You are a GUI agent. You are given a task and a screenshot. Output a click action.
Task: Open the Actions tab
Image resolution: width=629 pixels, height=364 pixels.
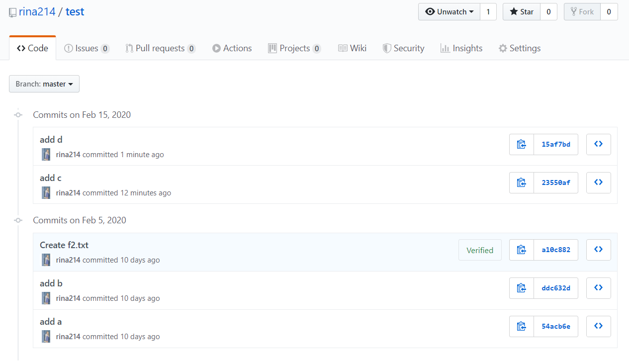[x=232, y=48]
